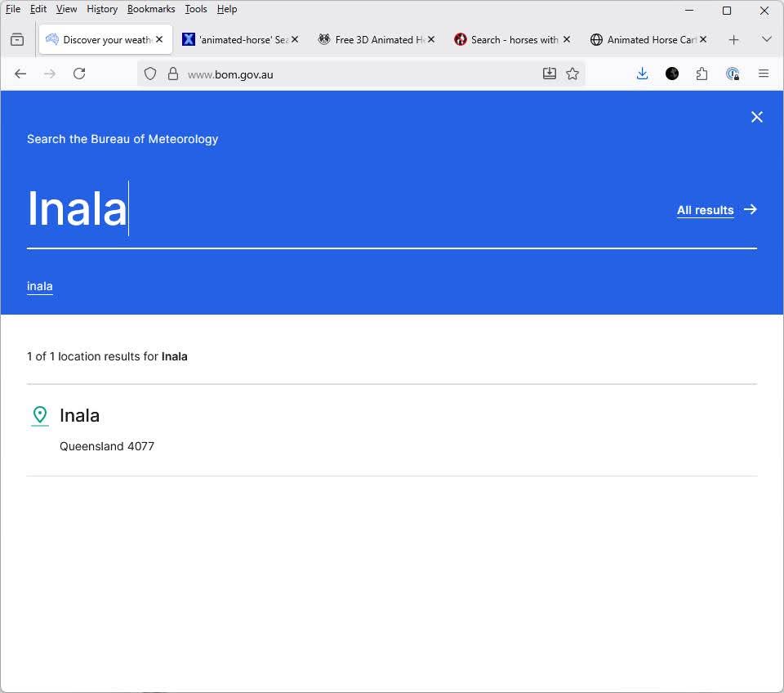
Task: Click the padlock site identity icon
Action: 173,74
